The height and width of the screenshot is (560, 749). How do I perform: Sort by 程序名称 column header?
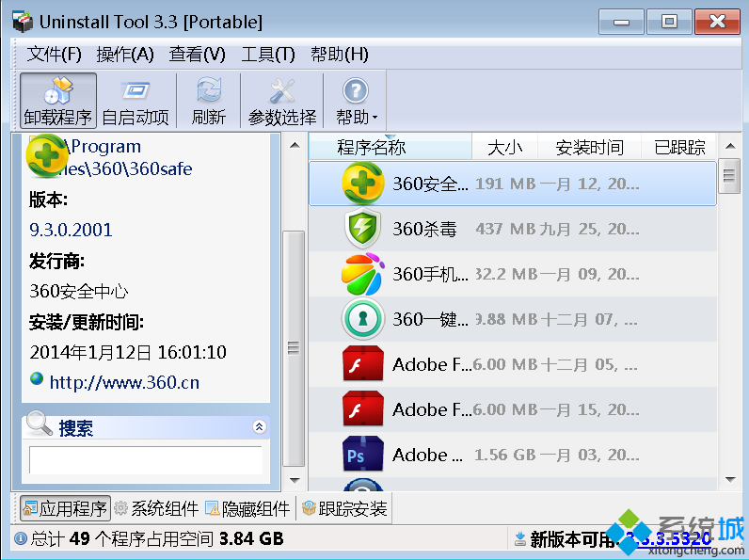click(390, 147)
